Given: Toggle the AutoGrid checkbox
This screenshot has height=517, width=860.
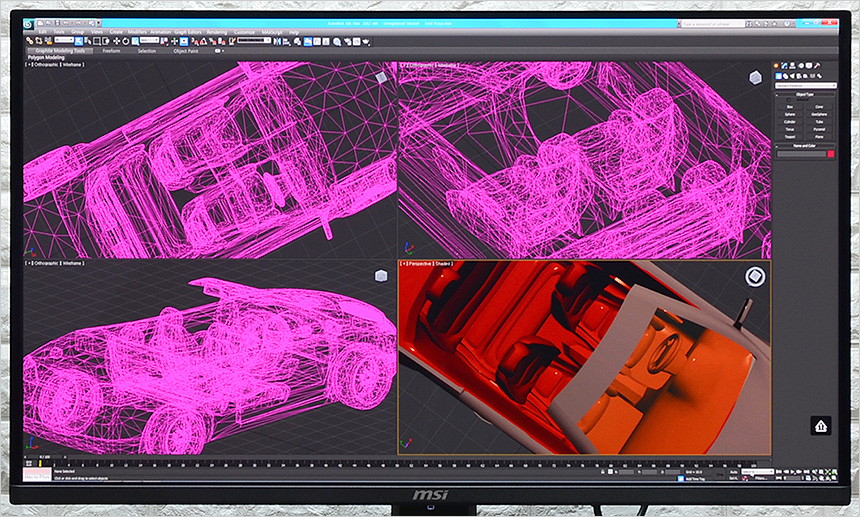Looking at the screenshot, I should click(790, 99).
